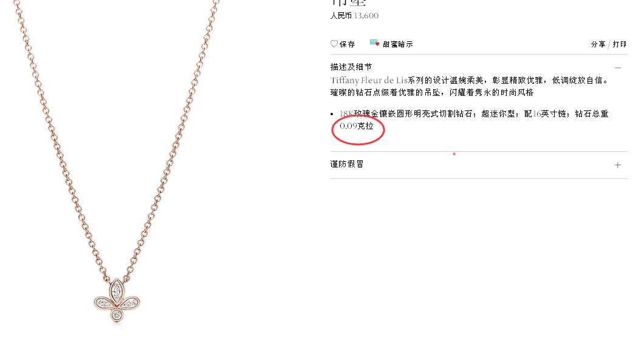Open the 分享 share option

point(598,44)
